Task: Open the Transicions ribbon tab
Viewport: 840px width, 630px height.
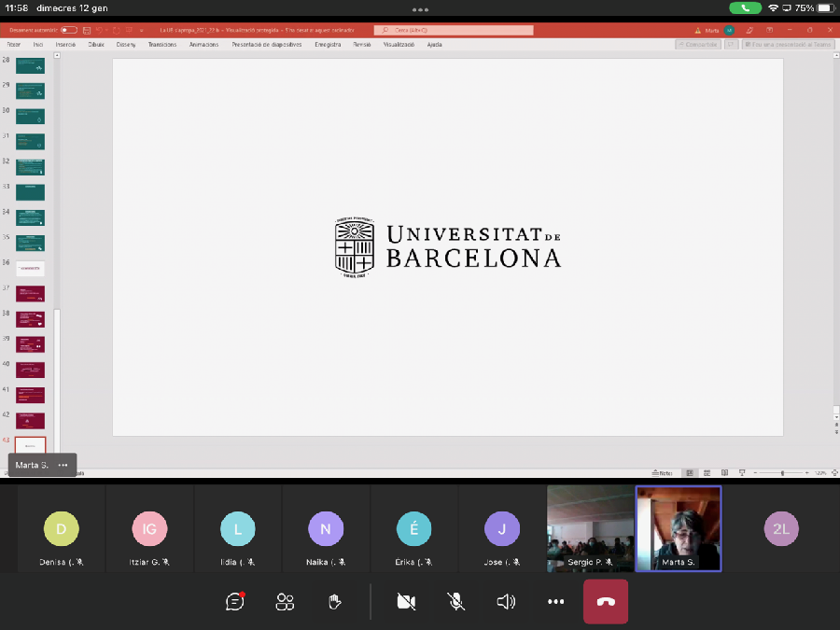Action: point(161,44)
